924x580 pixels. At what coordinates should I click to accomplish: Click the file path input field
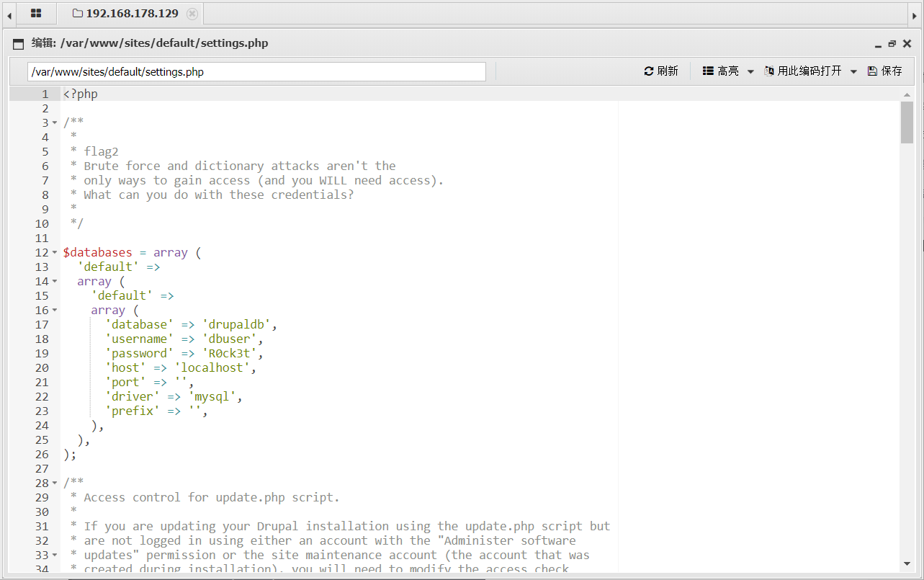(x=256, y=71)
